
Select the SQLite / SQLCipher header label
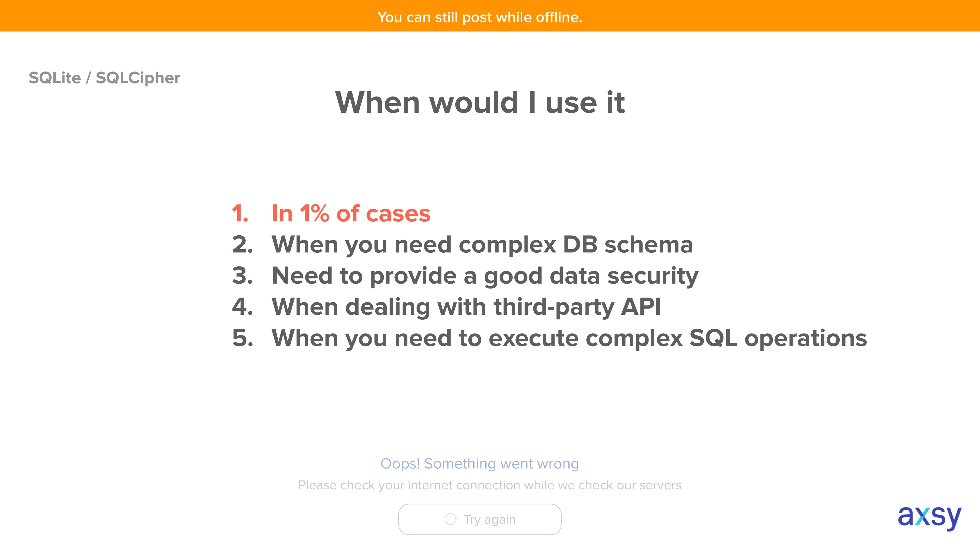point(104,78)
